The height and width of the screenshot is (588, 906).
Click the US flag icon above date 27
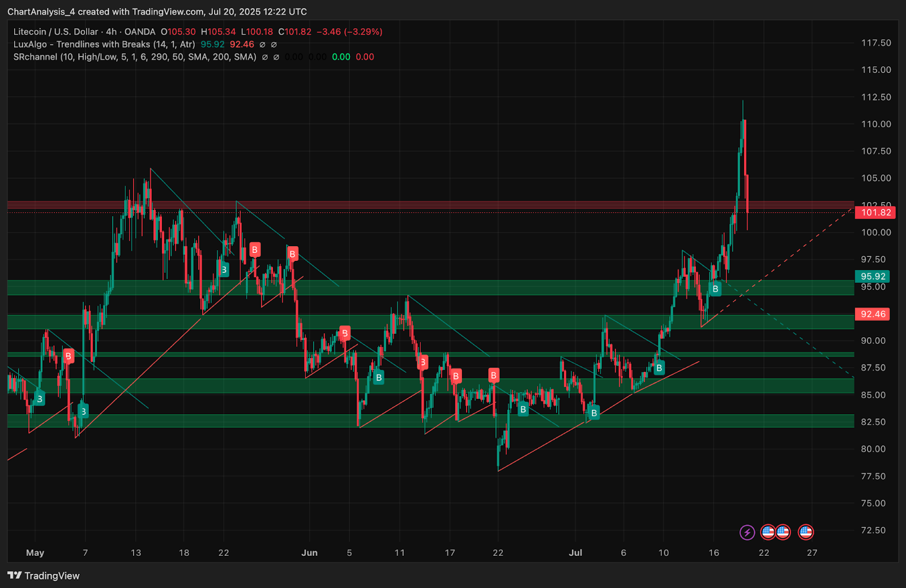pos(805,532)
